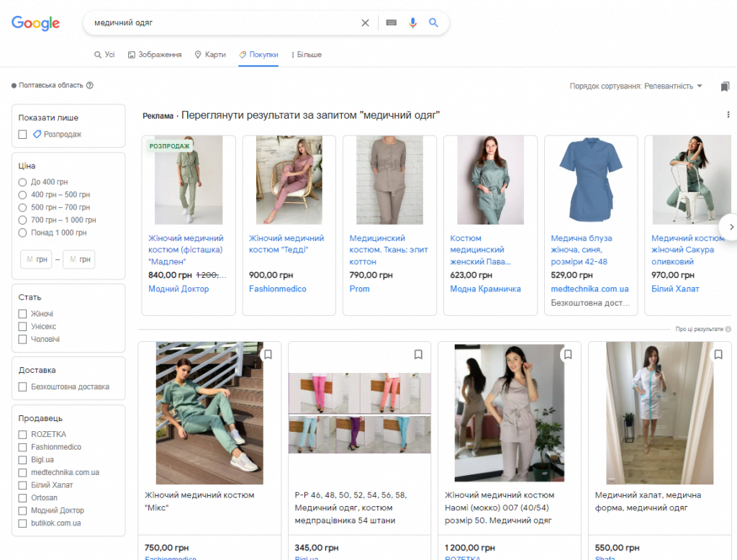This screenshot has width=737, height=560.
Task: Visit Модна Крамничка store link
Action: (x=486, y=289)
